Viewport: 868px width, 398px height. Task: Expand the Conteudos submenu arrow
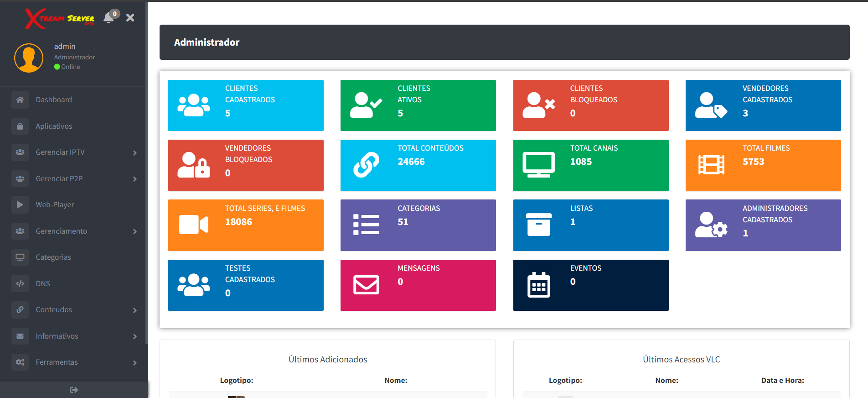coord(134,310)
